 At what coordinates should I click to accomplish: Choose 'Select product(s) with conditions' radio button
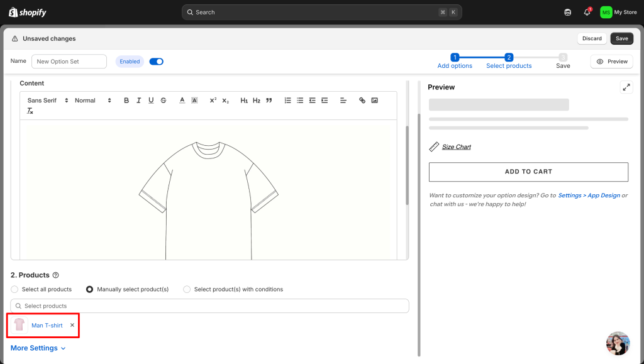187,289
